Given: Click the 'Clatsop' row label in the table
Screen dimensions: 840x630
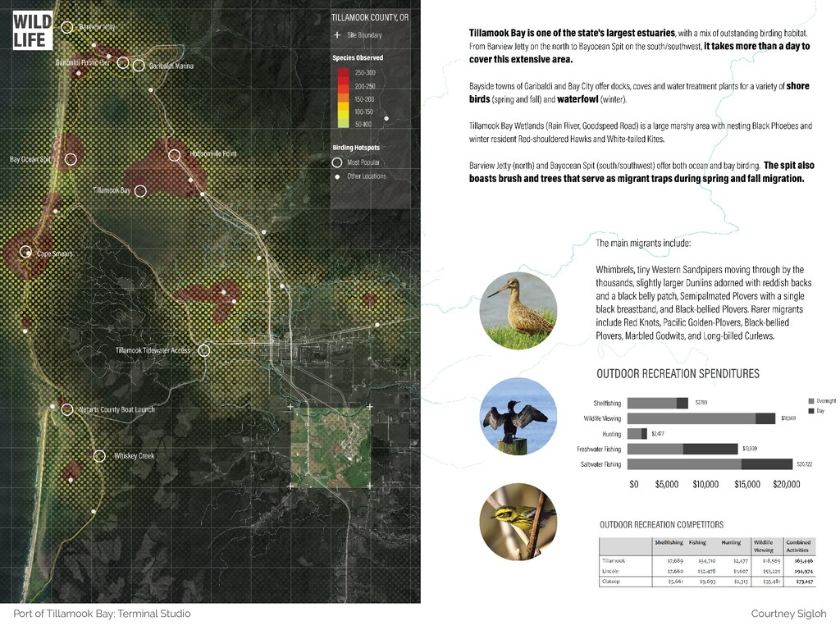Looking at the screenshot, I should pyautogui.click(x=610, y=582).
